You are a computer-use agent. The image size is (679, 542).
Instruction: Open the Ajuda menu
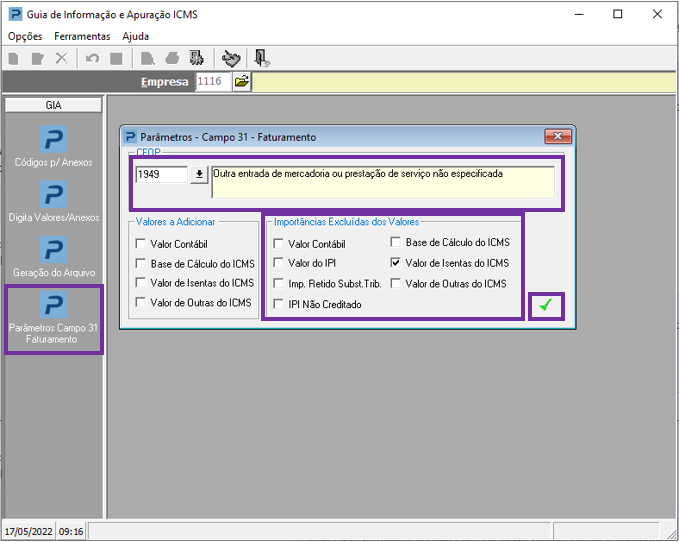135,36
